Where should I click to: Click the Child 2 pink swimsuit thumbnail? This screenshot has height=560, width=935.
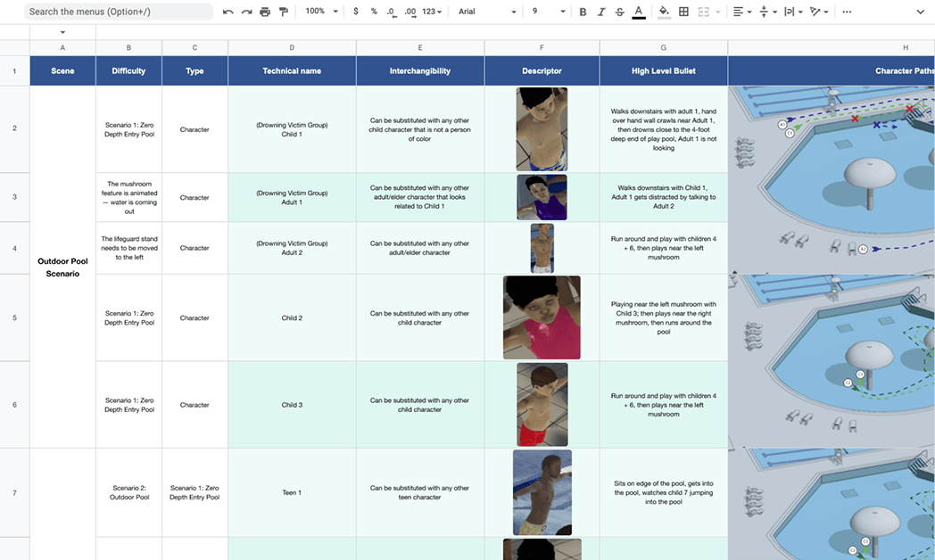tap(542, 317)
